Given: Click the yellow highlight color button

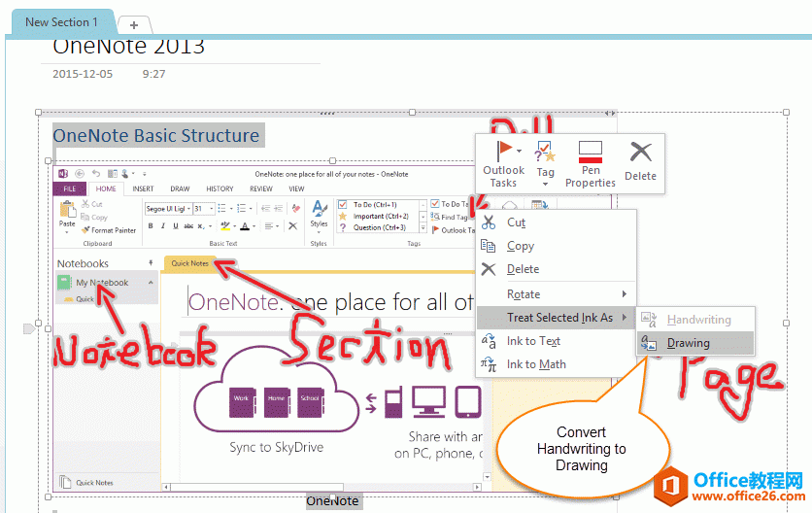Looking at the screenshot, I should (224, 226).
